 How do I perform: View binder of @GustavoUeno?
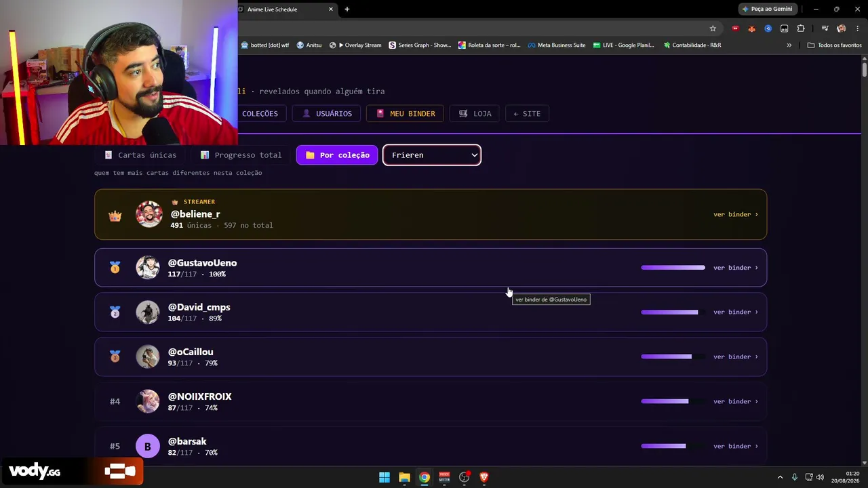[736, 268]
